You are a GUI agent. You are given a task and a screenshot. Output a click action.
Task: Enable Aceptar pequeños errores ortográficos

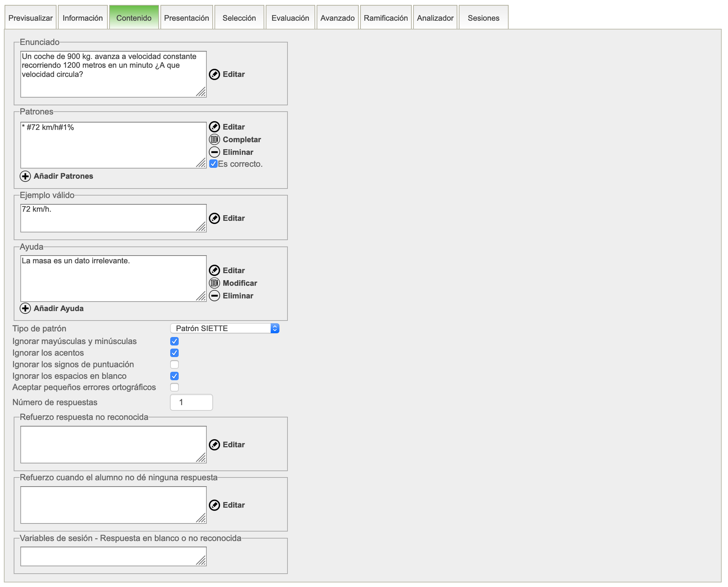tap(174, 387)
